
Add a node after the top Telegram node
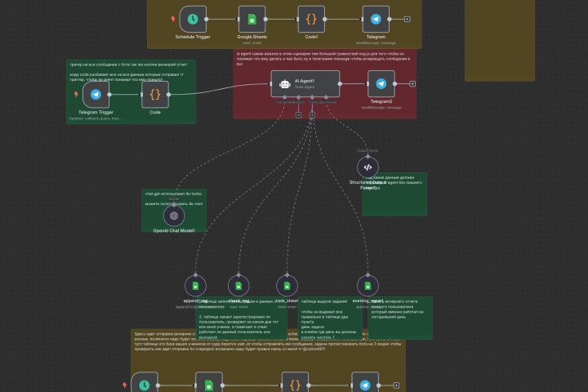pyautogui.click(x=407, y=19)
